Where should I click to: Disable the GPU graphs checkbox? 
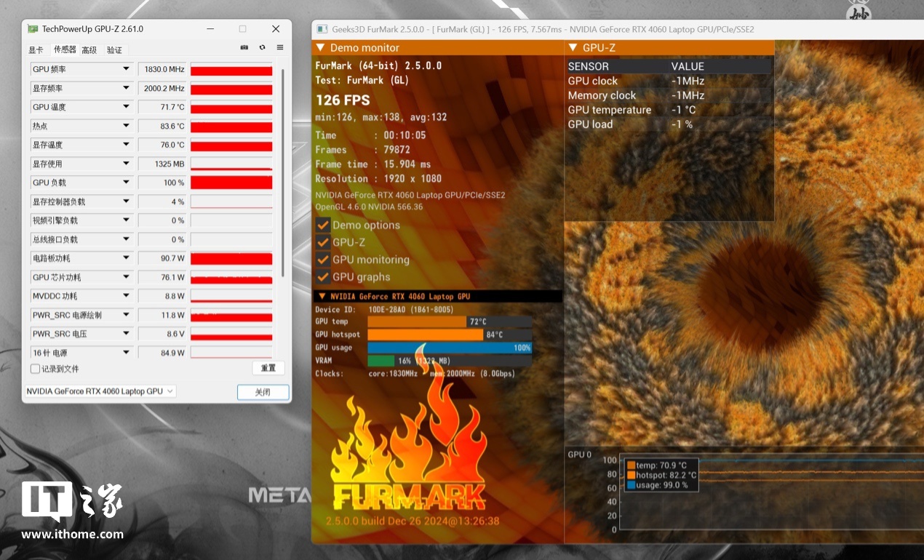(323, 277)
